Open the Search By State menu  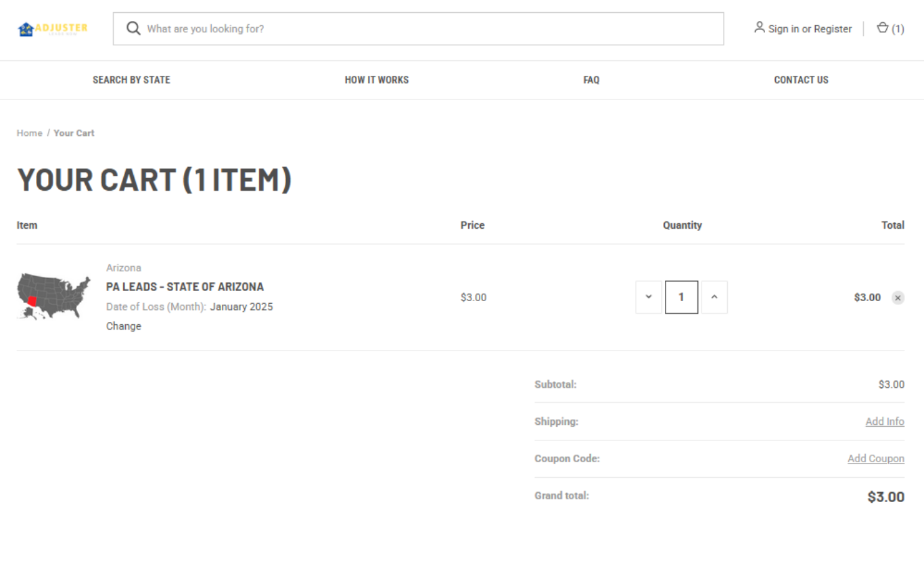tap(131, 80)
